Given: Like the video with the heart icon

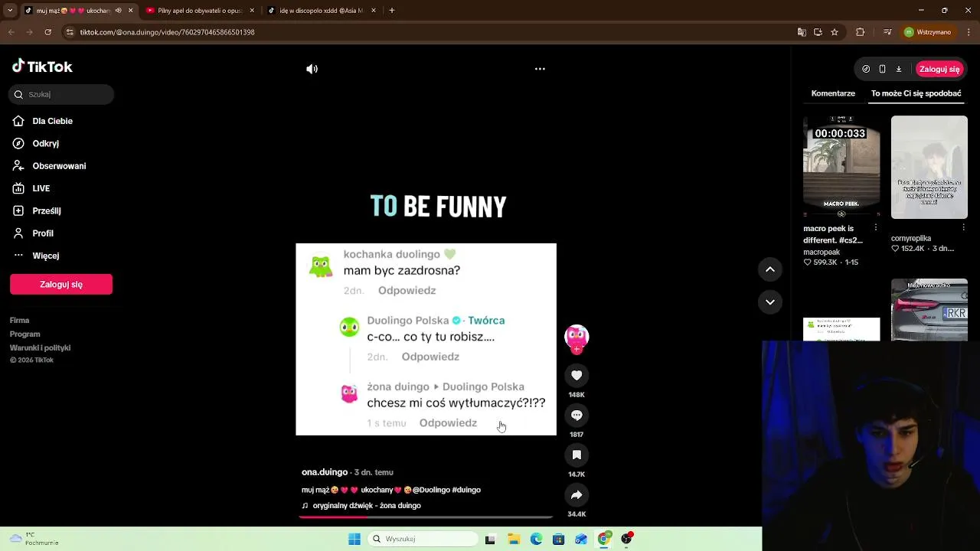Looking at the screenshot, I should 577,375.
